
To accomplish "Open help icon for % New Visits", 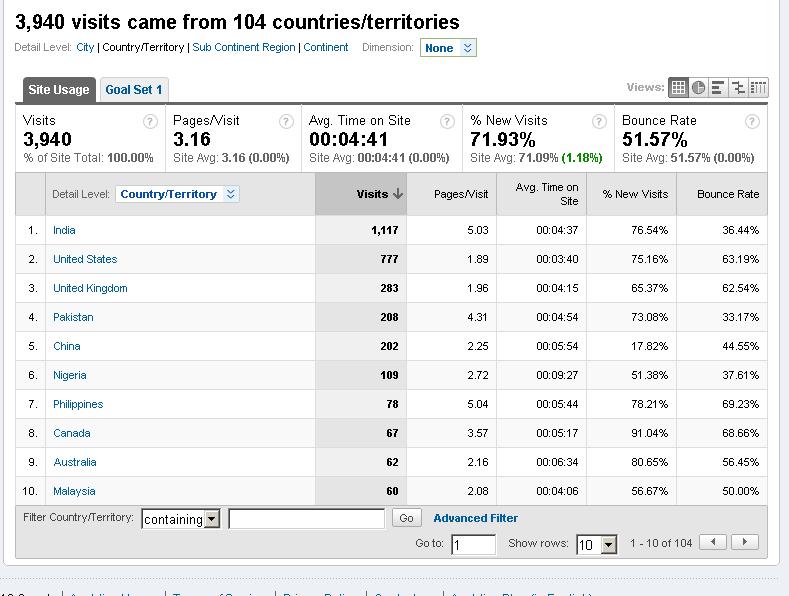I will click(x=599, y=121).
